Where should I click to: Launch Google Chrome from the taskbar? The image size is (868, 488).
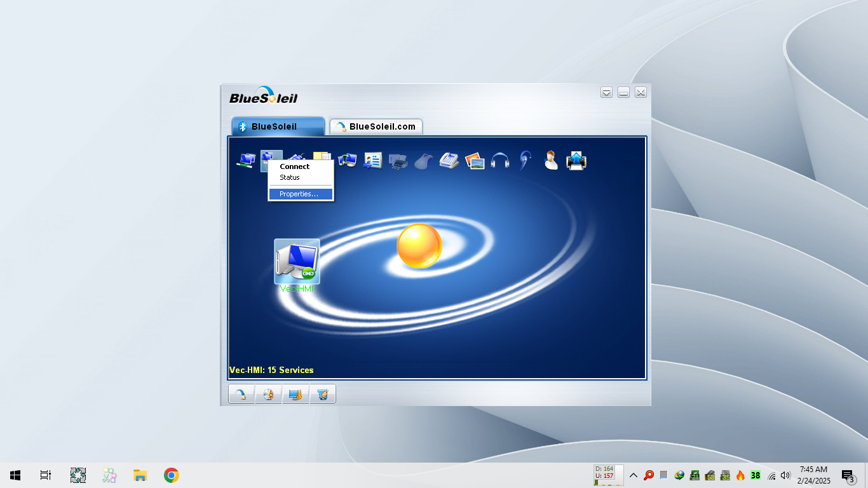pos(171,475)
